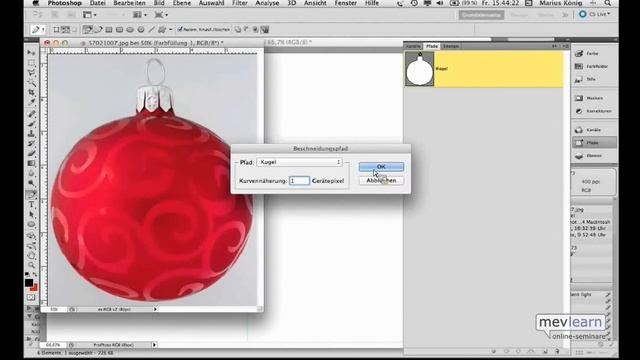Open the Pfad dropdown showing Kugel
This screenshot has height=360, width=640.
(x=299, y=162)
